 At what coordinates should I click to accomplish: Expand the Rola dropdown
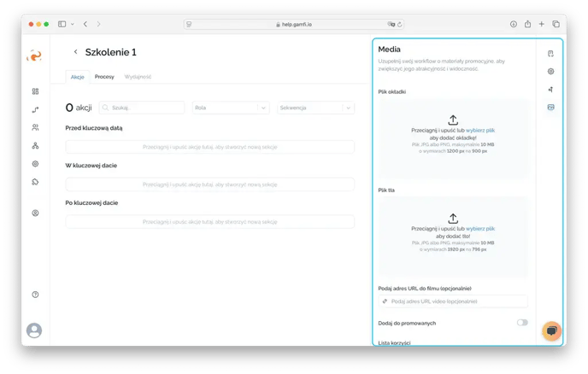click(231, 108)
